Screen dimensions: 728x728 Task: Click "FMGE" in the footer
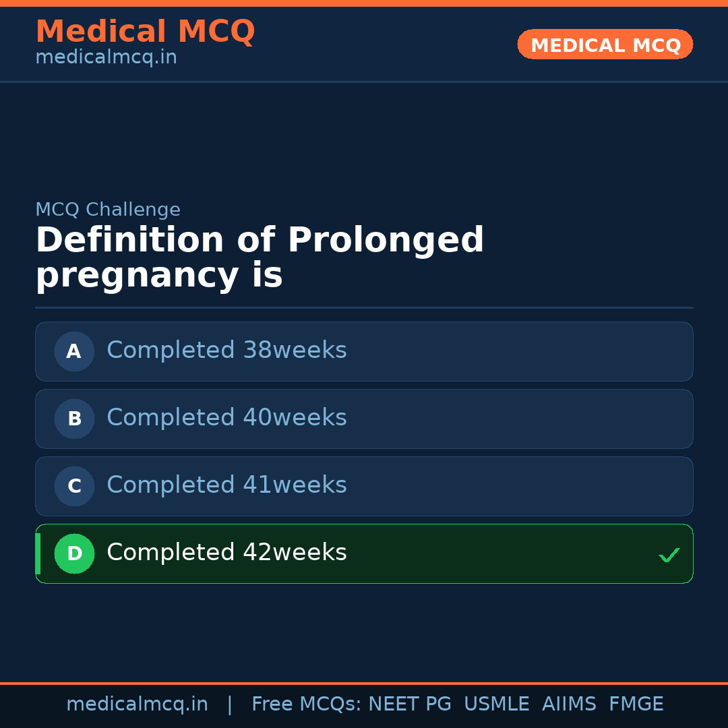pyautogui.click(x=636, y=704)
